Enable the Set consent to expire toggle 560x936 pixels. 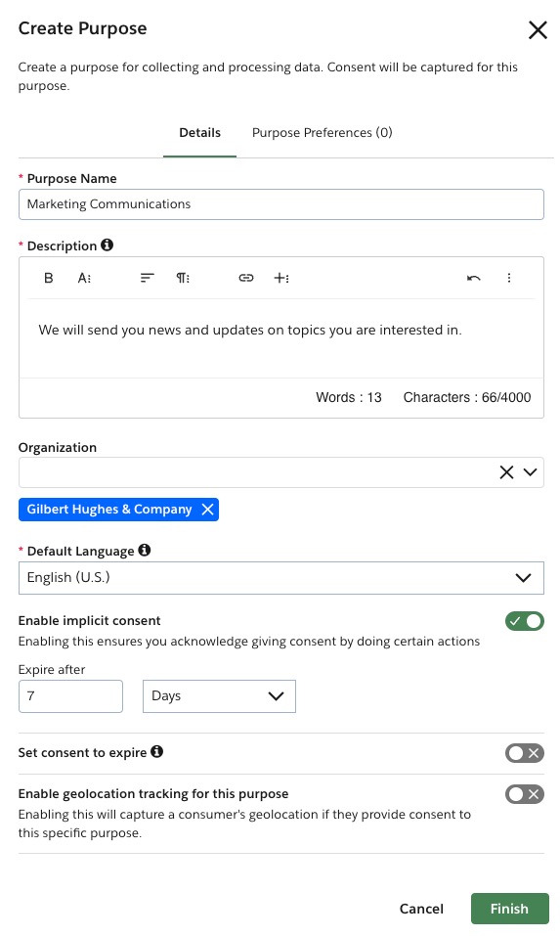pyautogui.click(x=524, y=753)
